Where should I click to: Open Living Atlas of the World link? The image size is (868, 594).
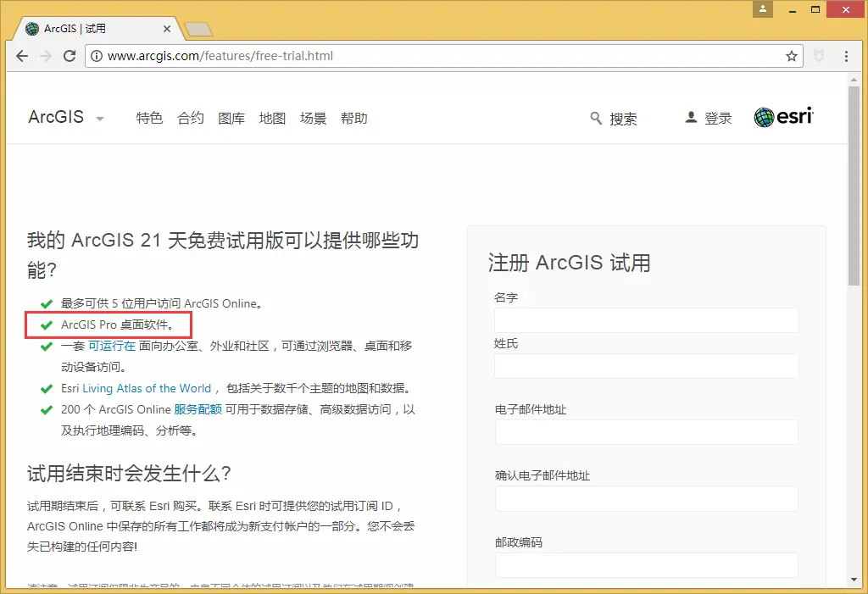(147, 389)
